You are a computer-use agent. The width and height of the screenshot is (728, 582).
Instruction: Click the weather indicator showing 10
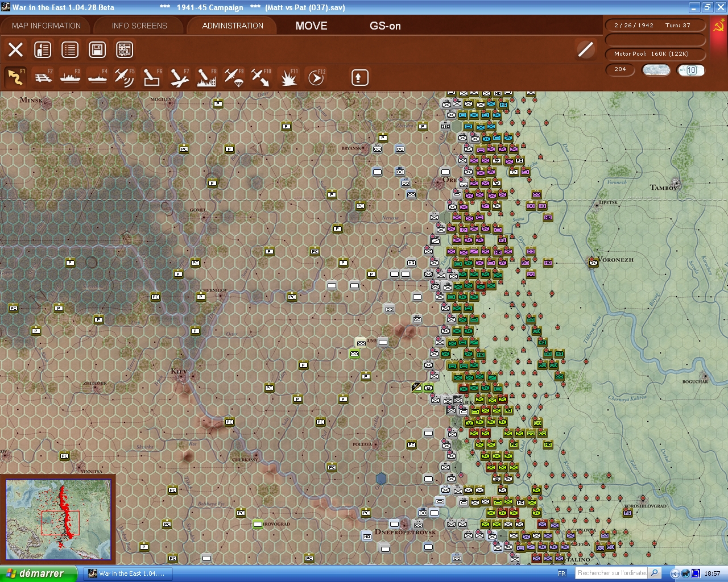pyautogui.click(x=691, y=70)
